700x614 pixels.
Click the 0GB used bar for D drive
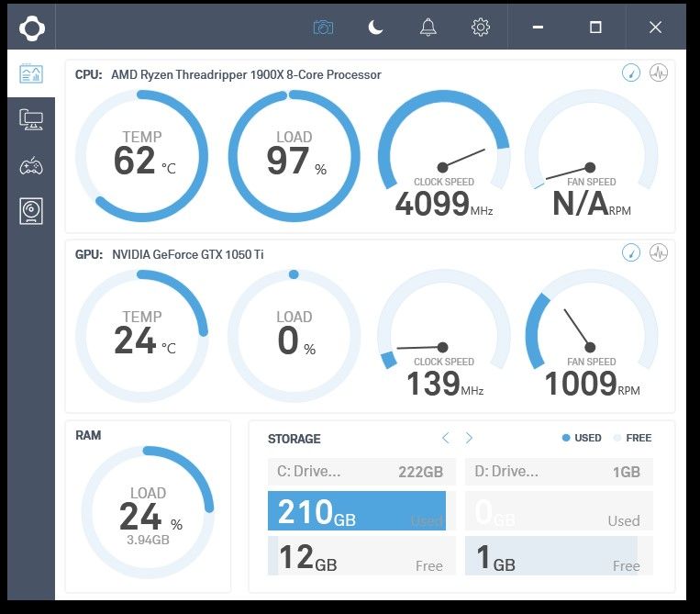[559, 511]
